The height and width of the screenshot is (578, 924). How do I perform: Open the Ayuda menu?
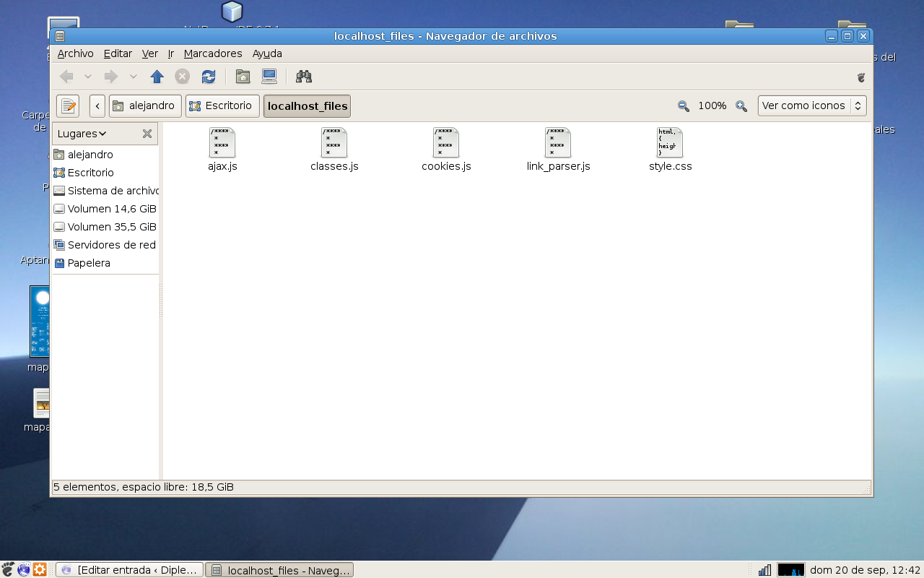pyautogui.click(x=267, y=53)
